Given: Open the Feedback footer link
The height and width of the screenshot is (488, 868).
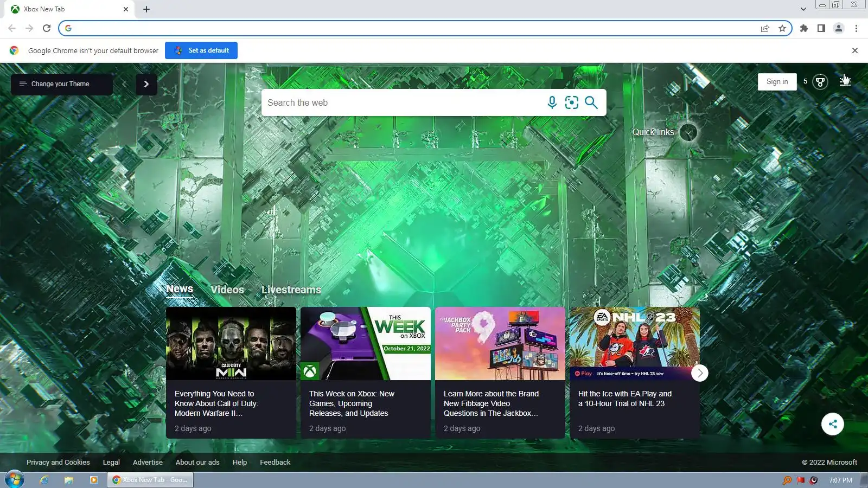Looking at the screenshot, I should pos(275,463).
